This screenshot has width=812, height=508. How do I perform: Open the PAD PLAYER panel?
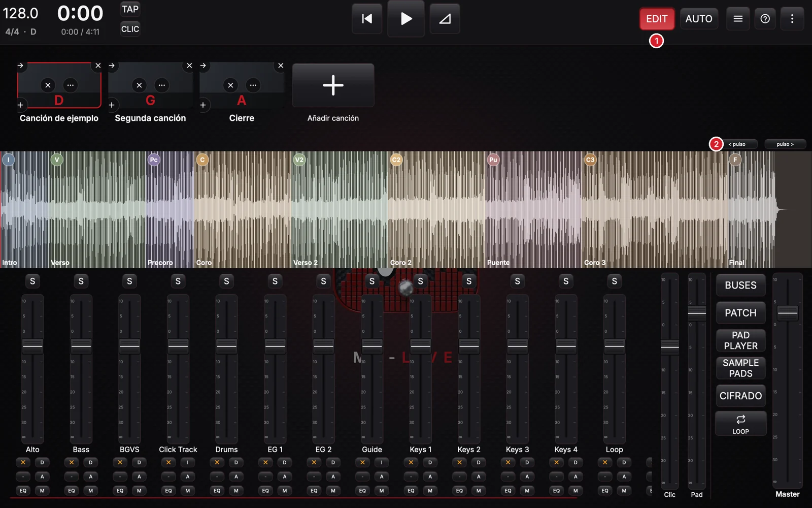click(x=740, y=340)
